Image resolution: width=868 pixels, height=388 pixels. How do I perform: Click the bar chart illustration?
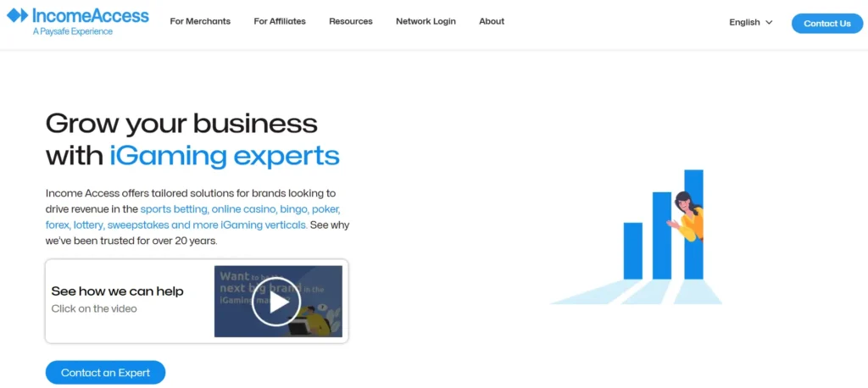coord(637,237)
